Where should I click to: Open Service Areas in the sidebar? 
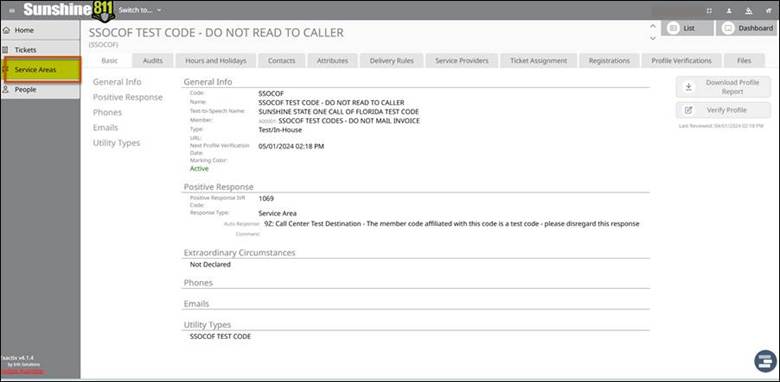point(42,70)
